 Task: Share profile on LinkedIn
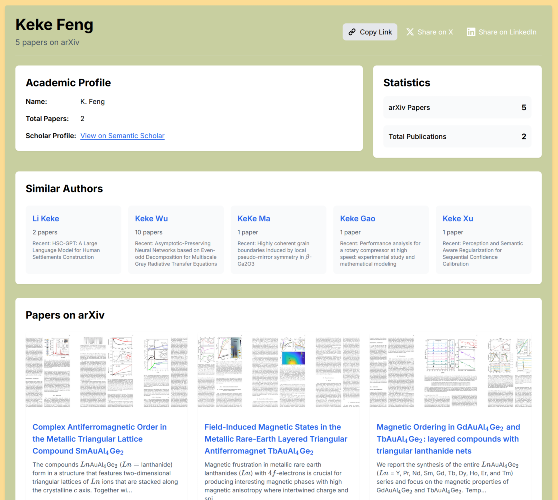click(x=502, y=32)
